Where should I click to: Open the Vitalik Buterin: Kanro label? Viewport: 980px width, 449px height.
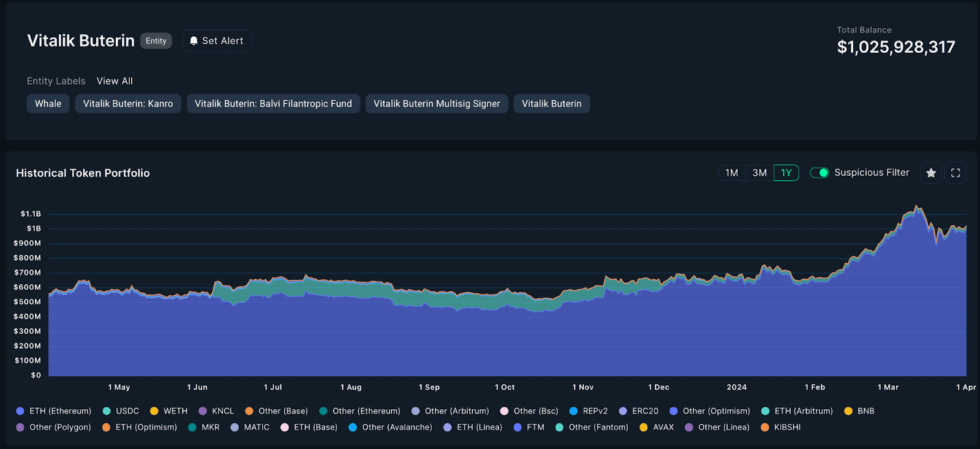128,104
